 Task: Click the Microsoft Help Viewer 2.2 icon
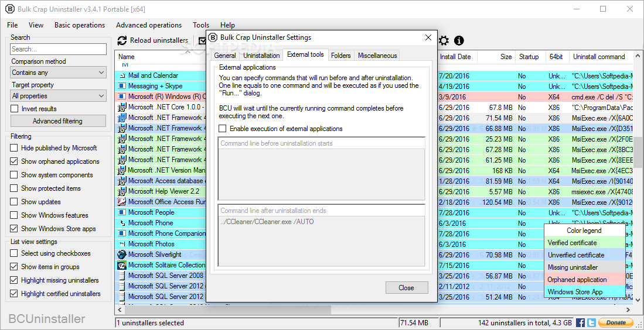(x=121, y=191)
